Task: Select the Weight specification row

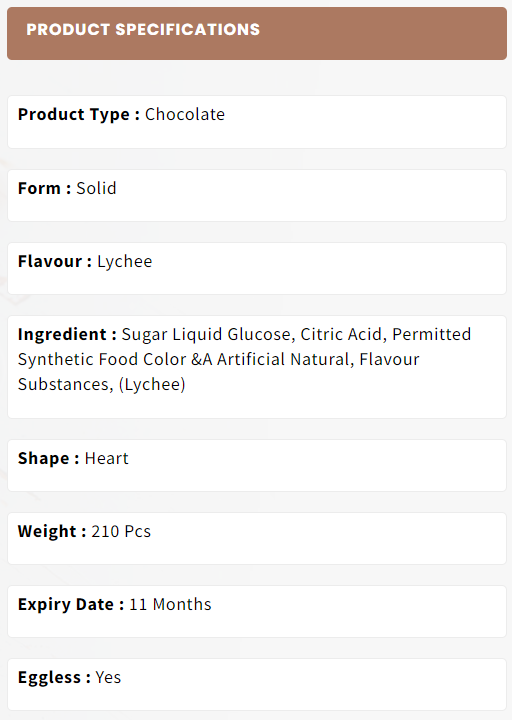Action: click(257, 539)
